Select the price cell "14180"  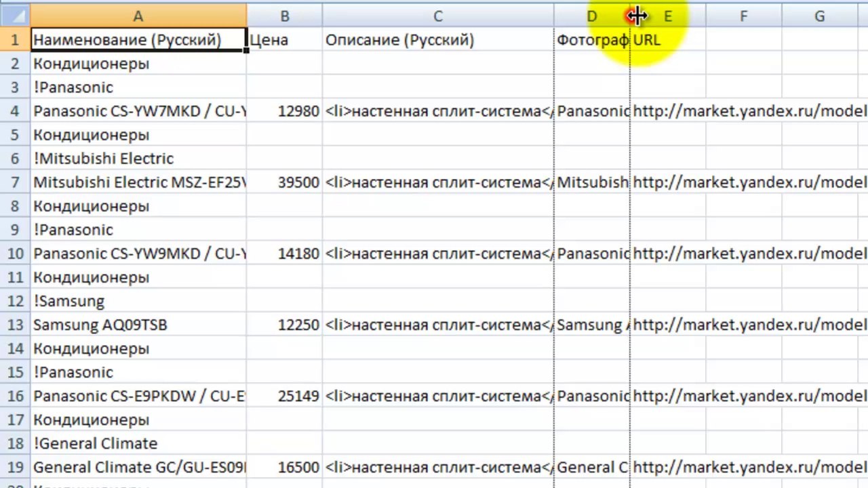tap(285, 253)
